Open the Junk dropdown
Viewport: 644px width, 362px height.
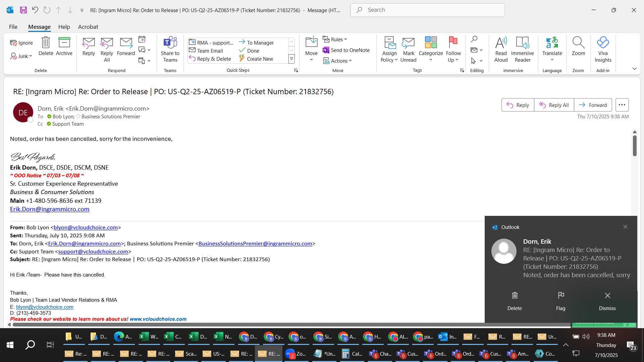tap(21, 56)
